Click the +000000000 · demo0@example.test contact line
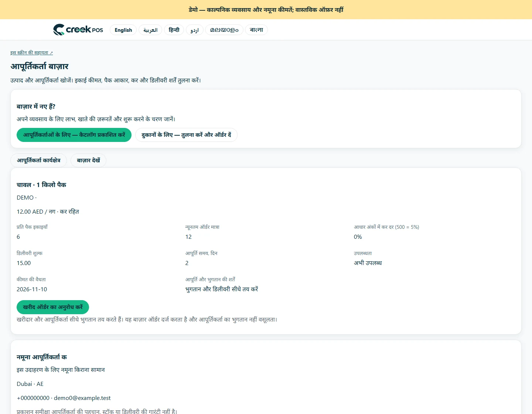This screenshot has width=532, height=414. point(64,398)
